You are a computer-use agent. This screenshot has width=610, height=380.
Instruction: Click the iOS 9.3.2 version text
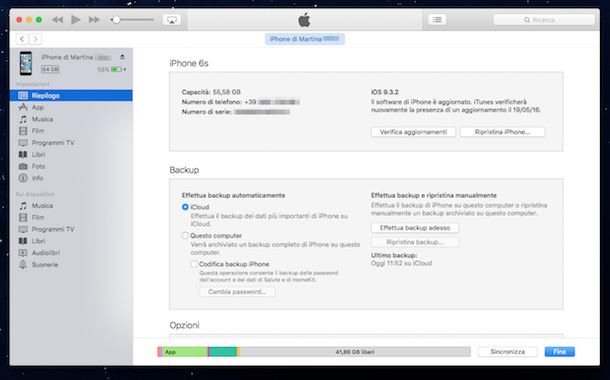coord(384,92)
